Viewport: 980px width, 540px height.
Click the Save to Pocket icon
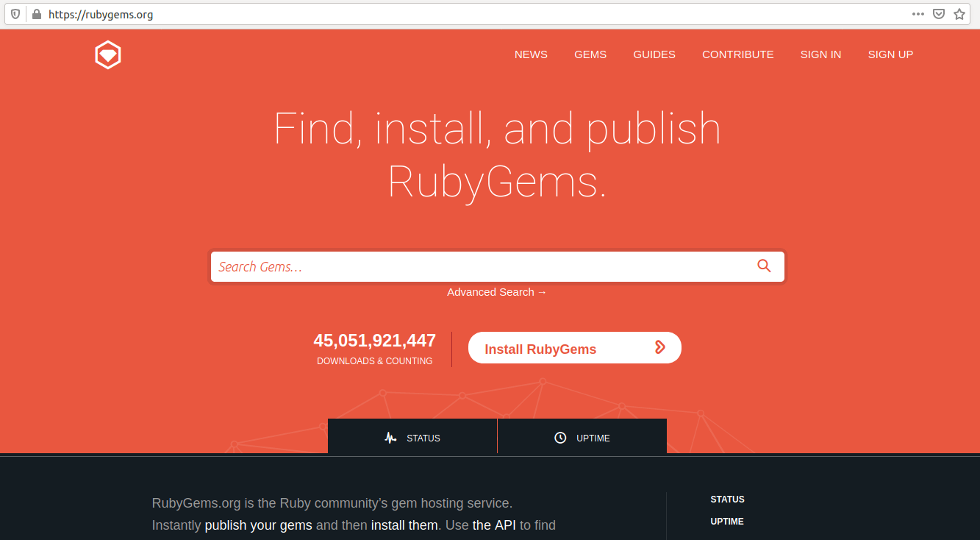coord(939,14)
